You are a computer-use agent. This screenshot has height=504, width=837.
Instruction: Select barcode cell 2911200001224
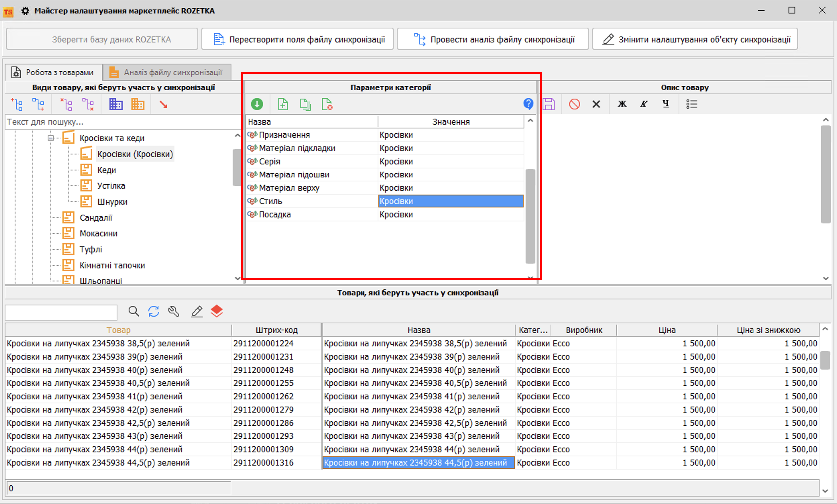276,343
